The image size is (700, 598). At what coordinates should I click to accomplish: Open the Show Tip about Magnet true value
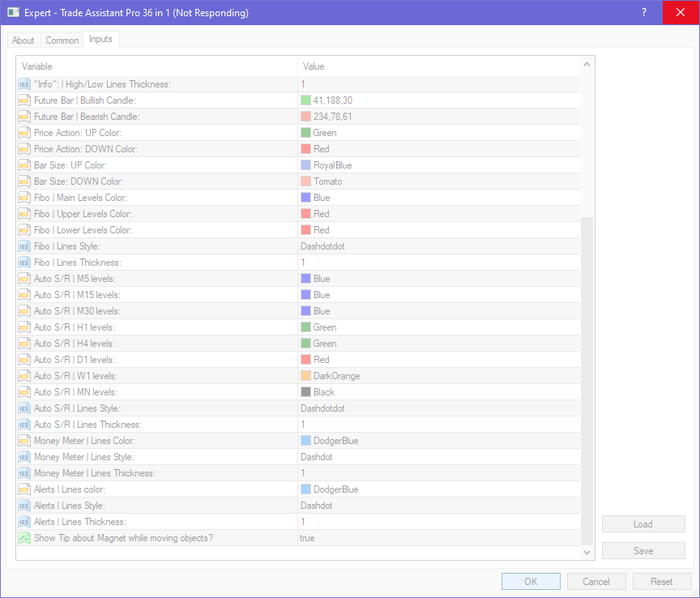tap(439, 538)
